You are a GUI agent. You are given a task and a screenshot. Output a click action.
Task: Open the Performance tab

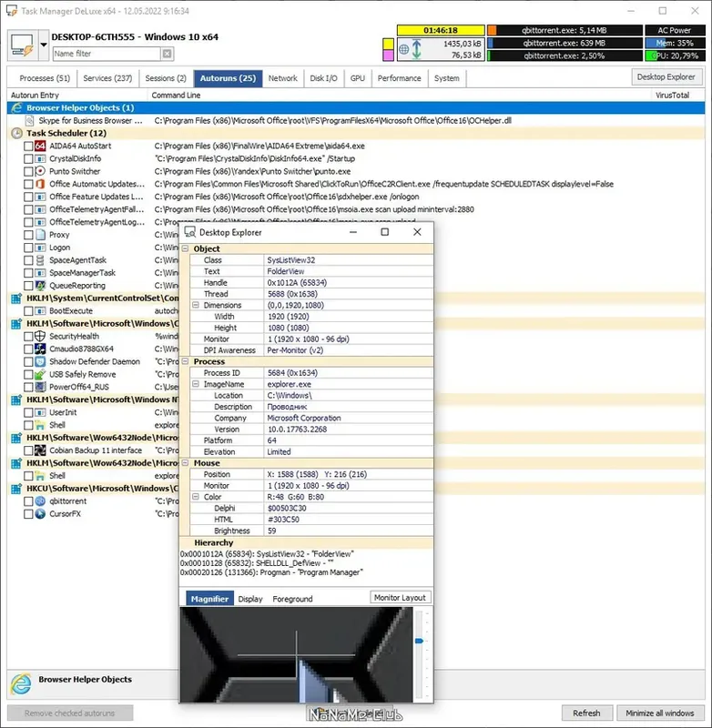tap(400, 78)
